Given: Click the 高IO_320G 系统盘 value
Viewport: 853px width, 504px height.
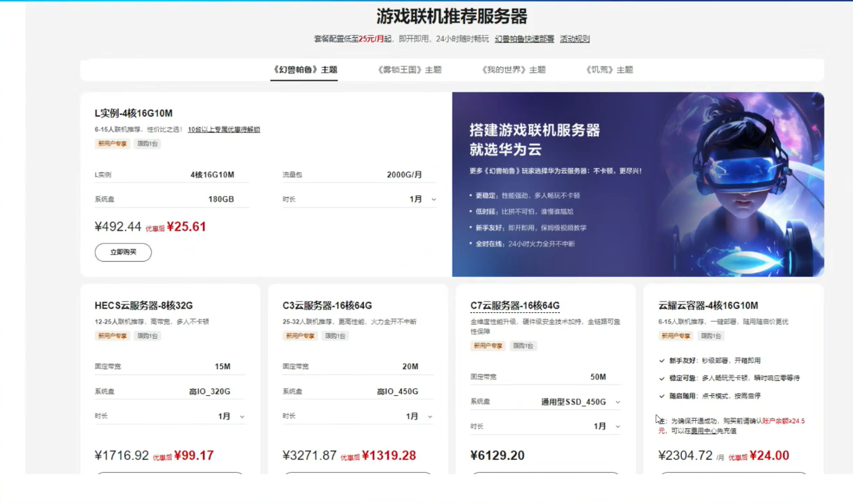Looking at the screenshot, I should [209, 392].
